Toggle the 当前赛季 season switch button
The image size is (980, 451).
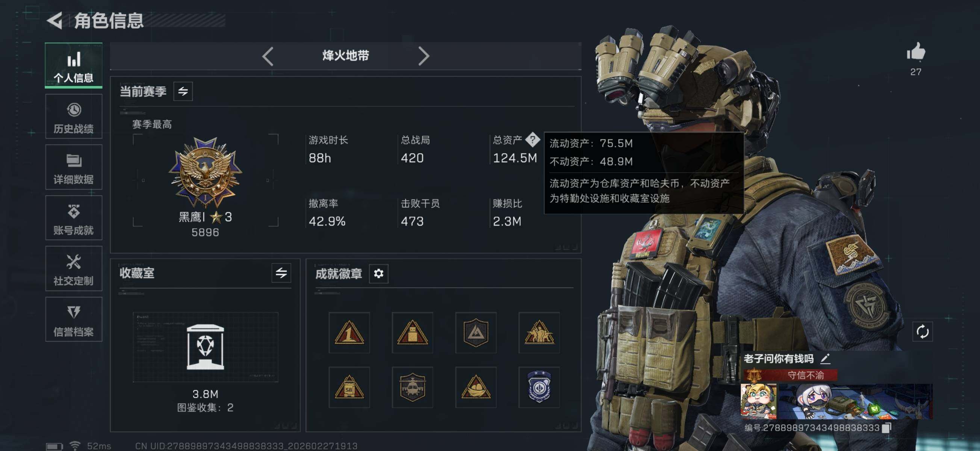pos(183,91)
